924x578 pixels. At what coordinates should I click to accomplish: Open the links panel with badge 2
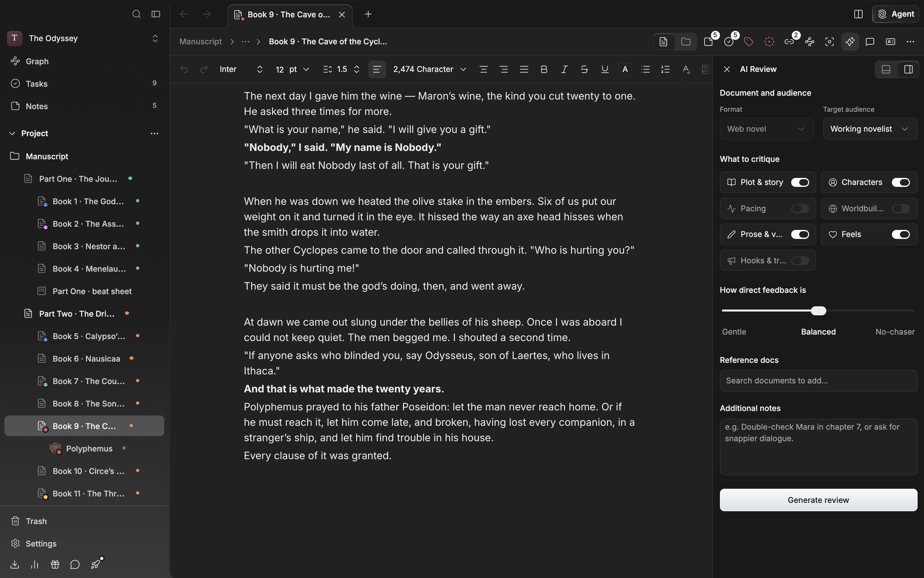[789, 42]
